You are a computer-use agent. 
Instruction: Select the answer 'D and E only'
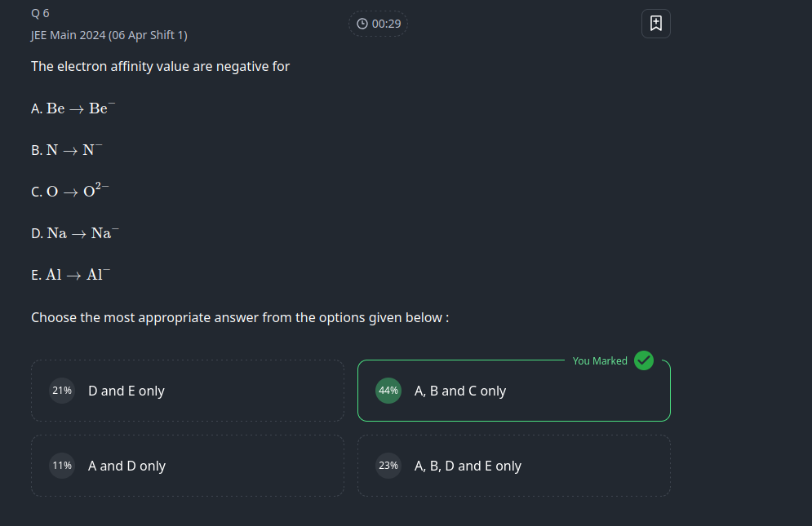[x=126, y=391]
